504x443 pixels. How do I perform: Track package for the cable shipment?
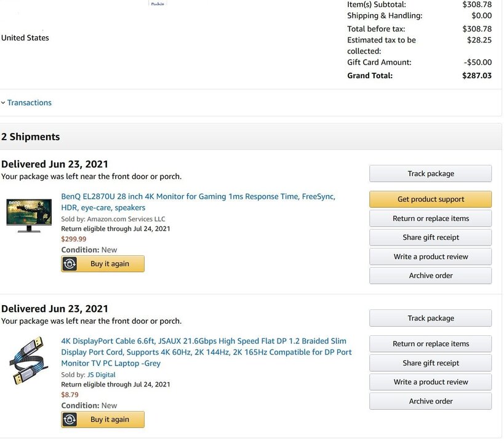430,317
